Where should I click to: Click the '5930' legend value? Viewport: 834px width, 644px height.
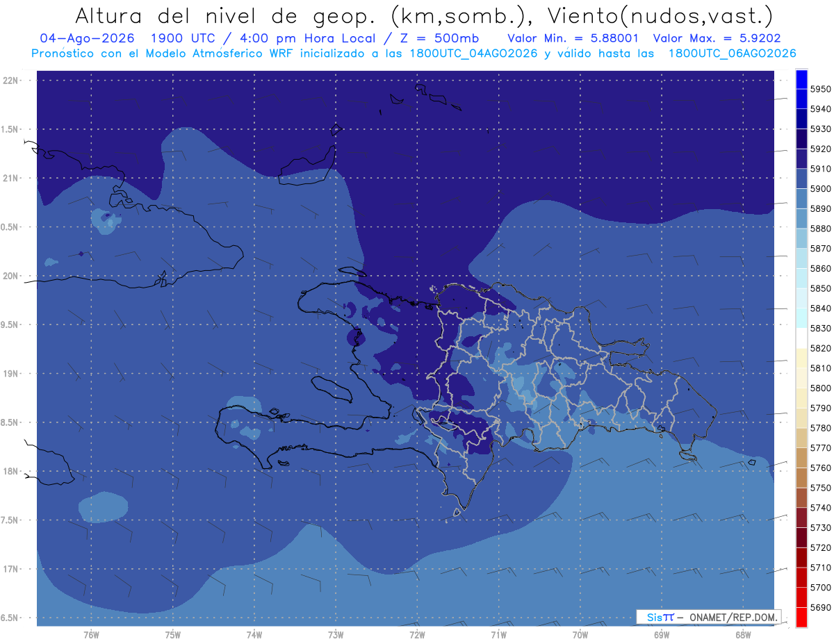821,129
